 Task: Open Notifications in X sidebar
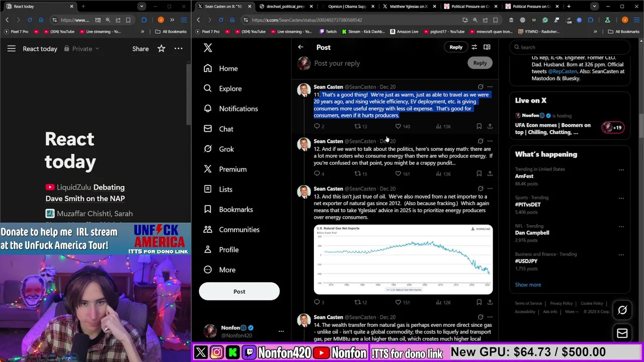click(x=231, y=109)
